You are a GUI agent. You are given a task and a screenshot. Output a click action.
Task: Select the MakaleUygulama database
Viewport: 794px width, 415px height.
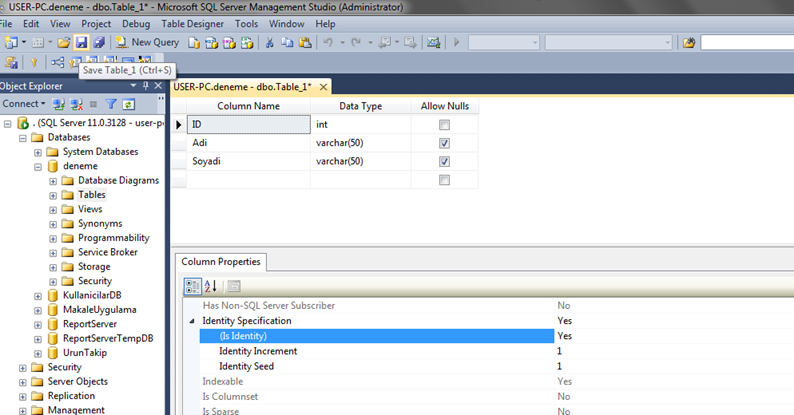pos(99,310)
